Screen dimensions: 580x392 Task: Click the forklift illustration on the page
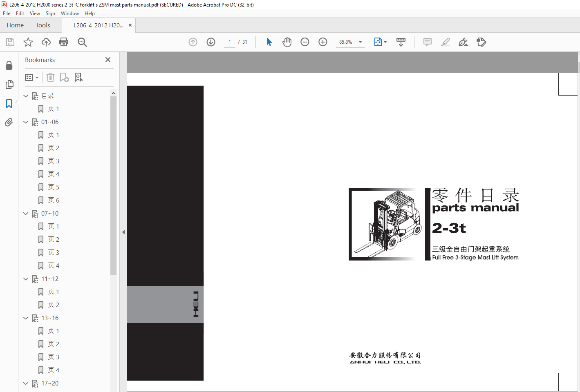coord(386,224)
